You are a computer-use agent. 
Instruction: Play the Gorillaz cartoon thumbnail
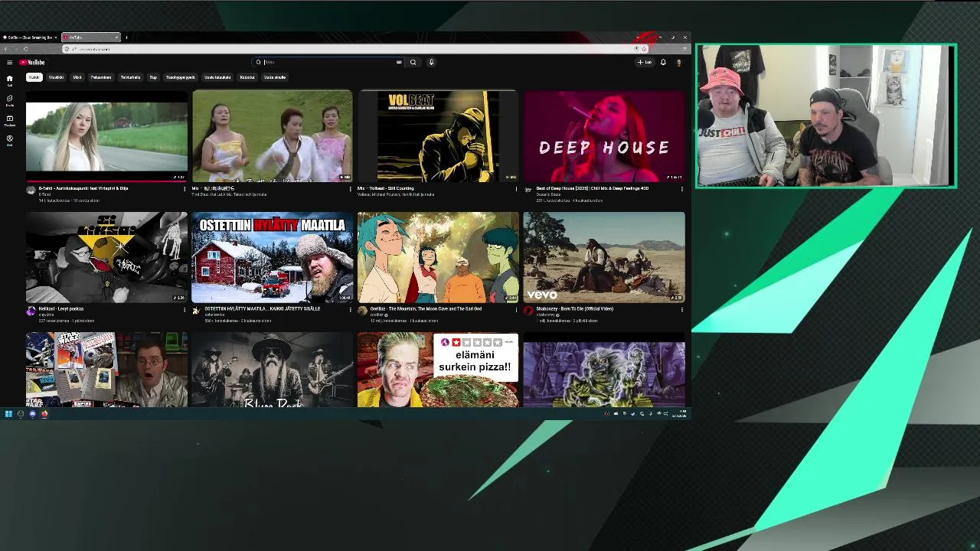coord(438,257)
